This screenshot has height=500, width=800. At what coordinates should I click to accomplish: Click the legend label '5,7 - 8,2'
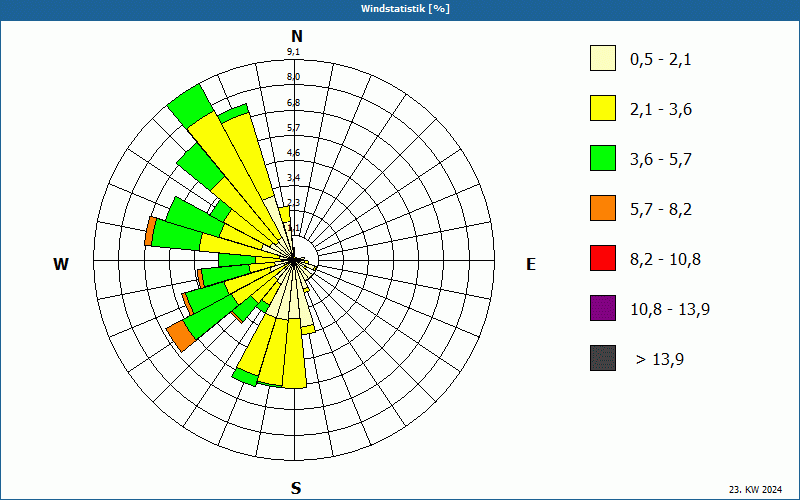pyautogui.click(x=661, y=210)
